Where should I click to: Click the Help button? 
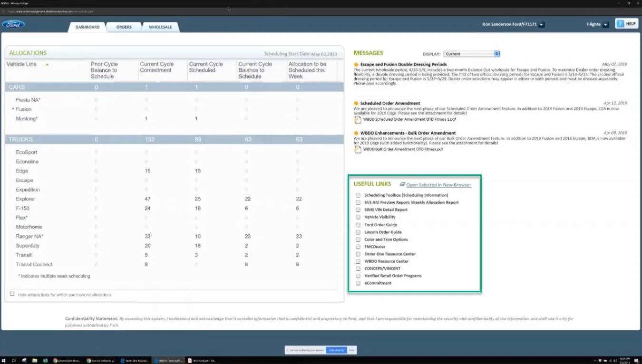click(x=626, y=24)
